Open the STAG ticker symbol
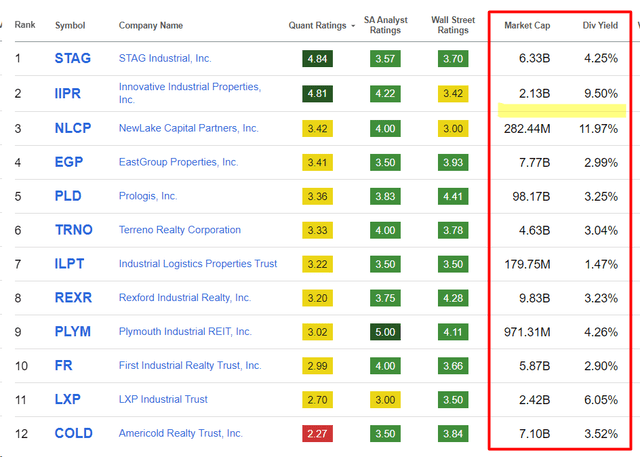This screenshot has width=640, height=457. pyautogui.click(x=73, y=58)
